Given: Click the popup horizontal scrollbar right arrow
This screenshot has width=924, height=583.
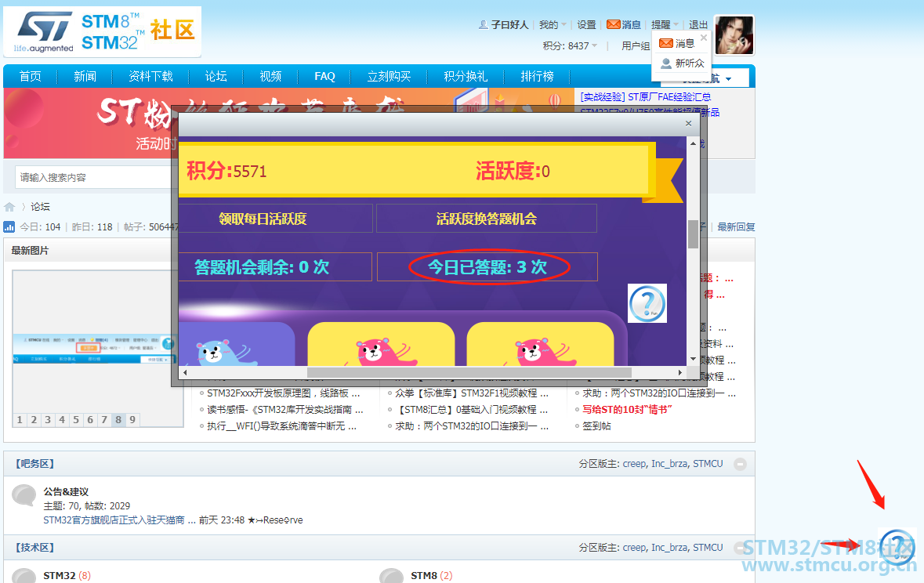Looking at the screenshot, I should click(680, 372).
